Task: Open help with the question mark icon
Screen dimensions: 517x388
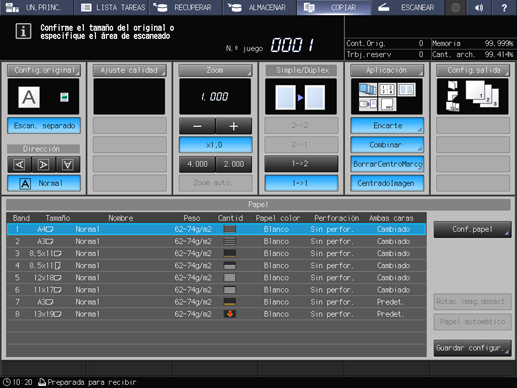Action: point(504,7)
